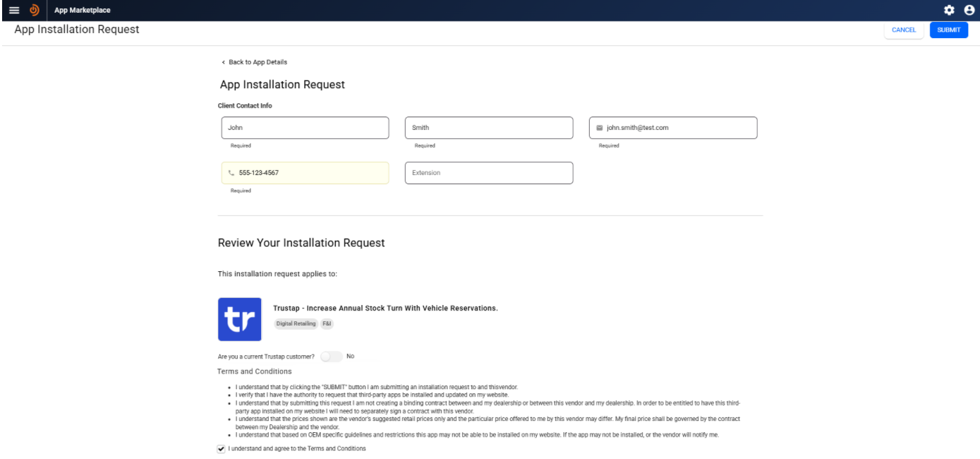
Task: Click the App Marketplace header title
Action: click(82, 10)
